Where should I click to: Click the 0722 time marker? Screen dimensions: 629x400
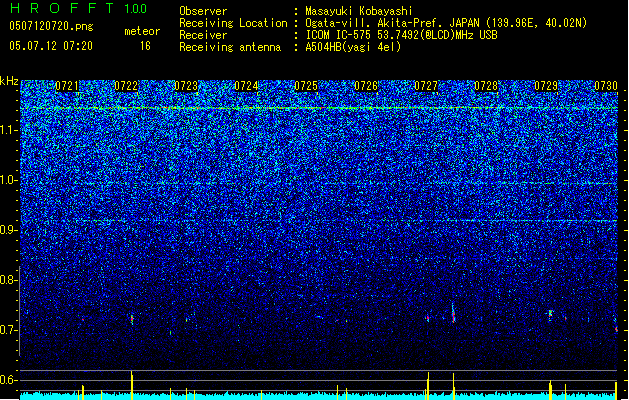click(126, 86)
